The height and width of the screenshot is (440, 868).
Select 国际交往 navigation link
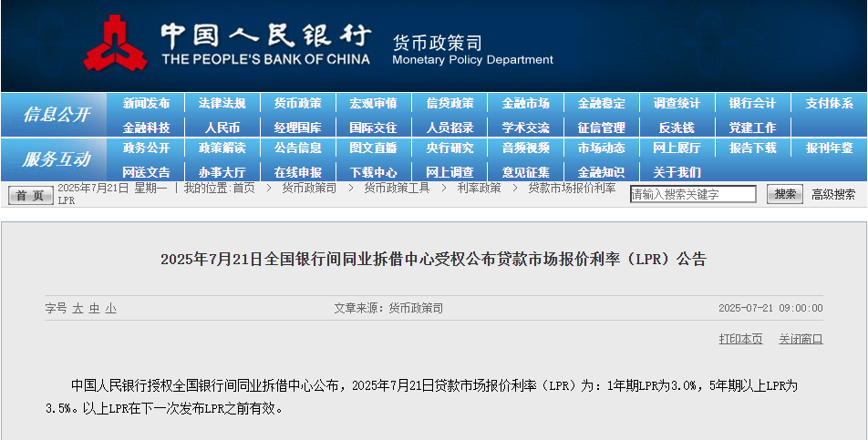click(374, 128)
